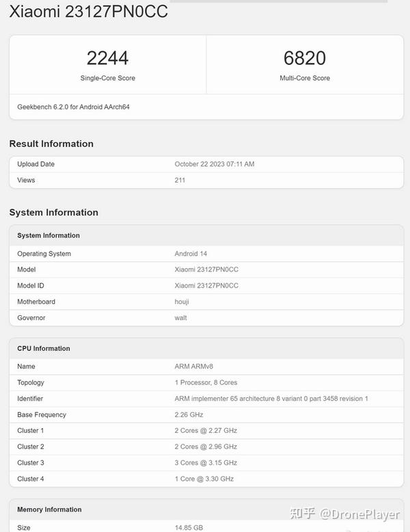Click the Result Information heading

51,144
